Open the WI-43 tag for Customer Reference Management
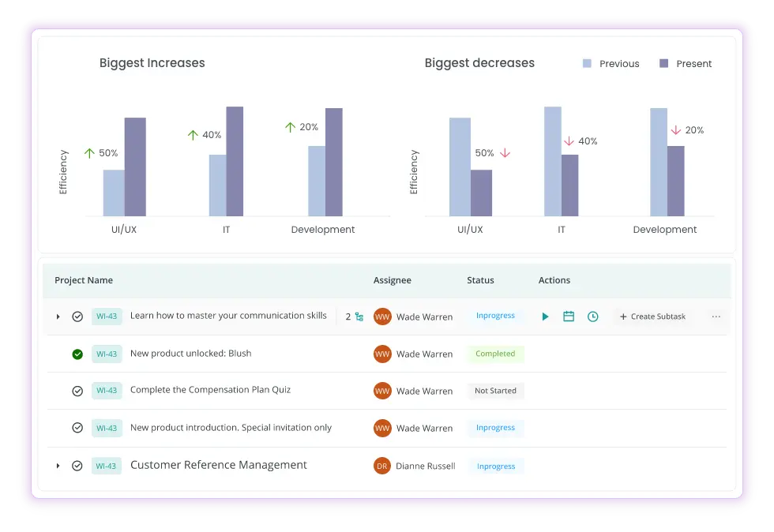 [x=106, y=466]
